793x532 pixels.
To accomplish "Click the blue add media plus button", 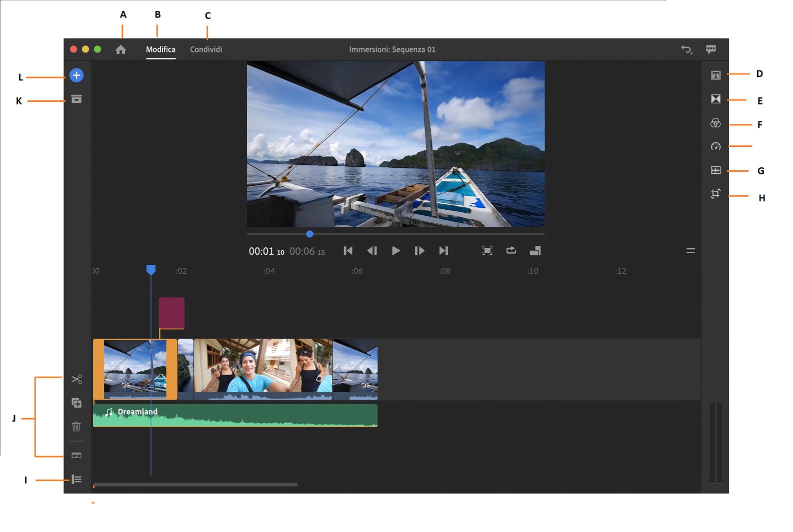I will point(76,75).
